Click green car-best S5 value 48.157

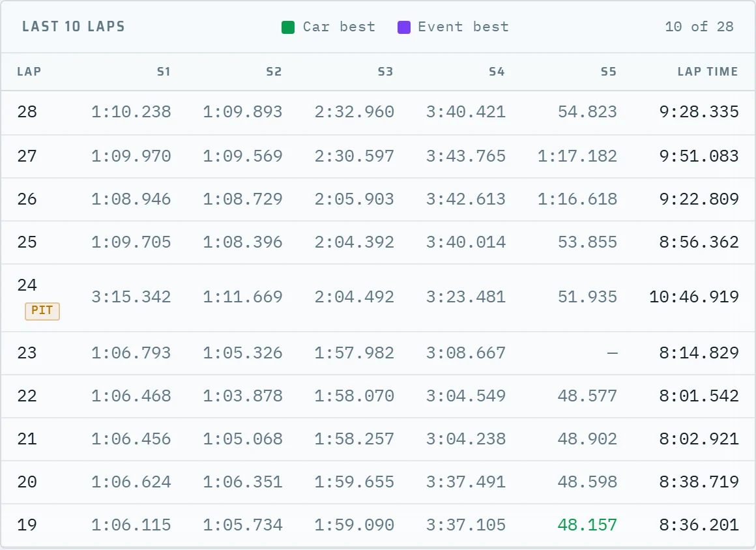tap(587, 525)
